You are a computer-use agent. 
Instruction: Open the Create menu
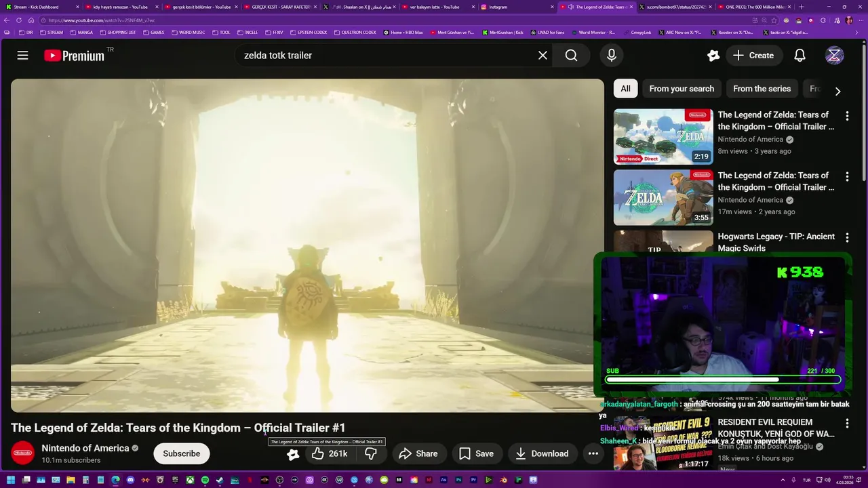753,56
